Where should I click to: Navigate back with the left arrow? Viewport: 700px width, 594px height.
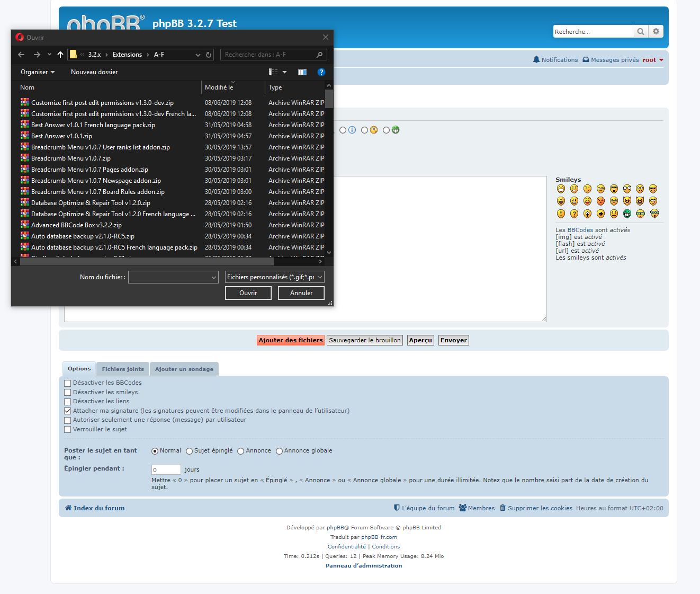click(21, 55)
